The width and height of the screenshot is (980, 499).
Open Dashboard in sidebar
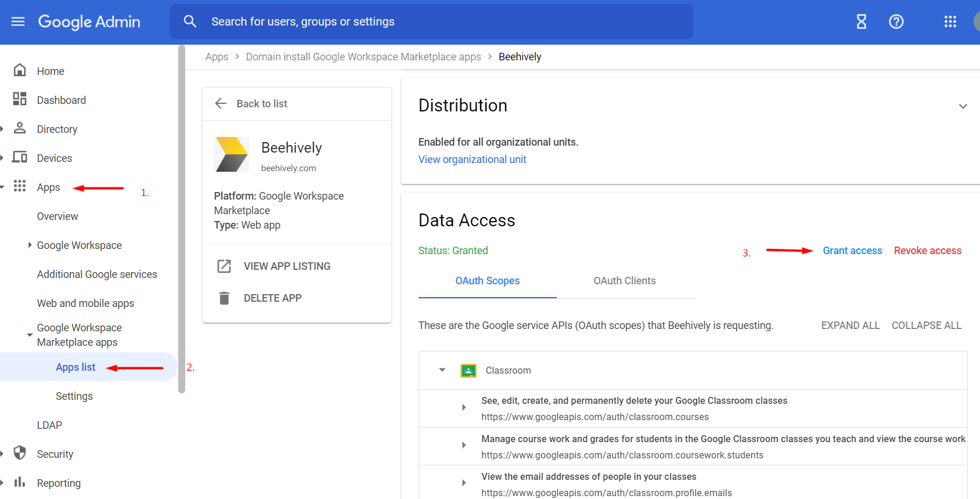(x=62, y=100)
